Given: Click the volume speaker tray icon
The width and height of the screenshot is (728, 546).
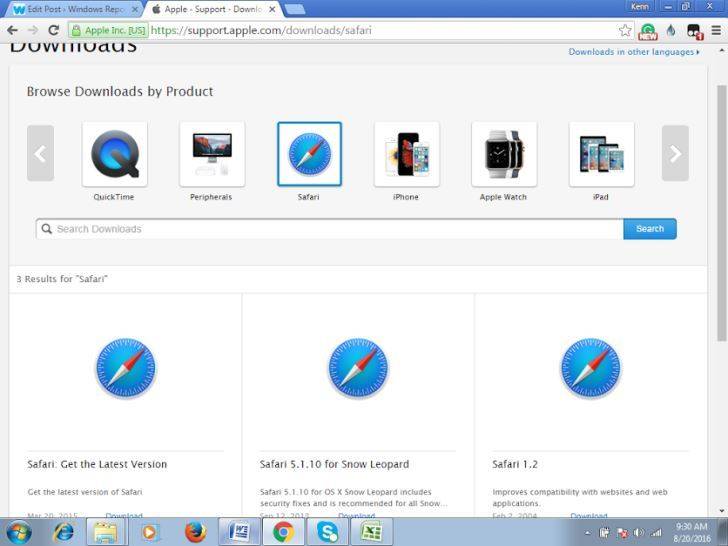Looking at the screenshot, I should (639, 533).
